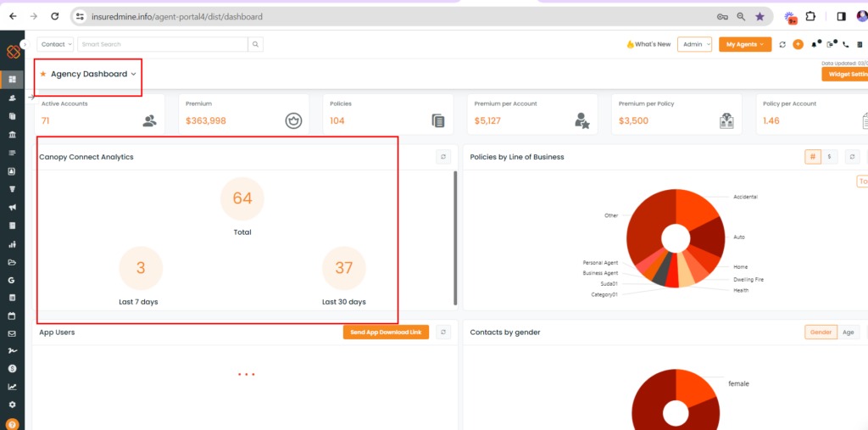The image size is (868, 430).
Task: Click the arrow expander beside Active Accounts
Action: coord(31,97)
